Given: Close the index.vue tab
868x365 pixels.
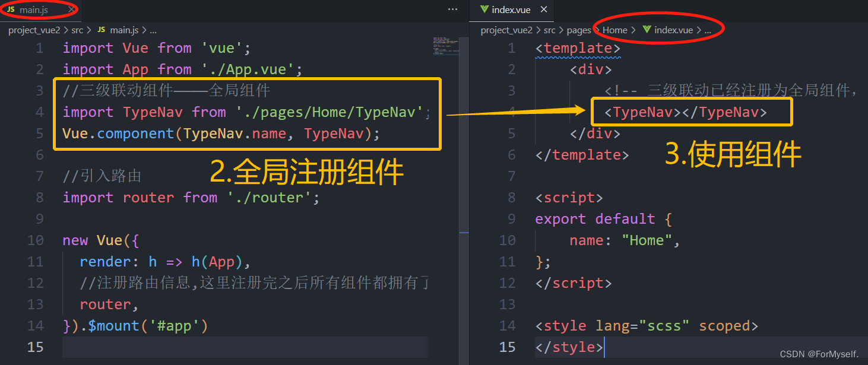Looking at the screenshot, I should click(x=543, y=9).
